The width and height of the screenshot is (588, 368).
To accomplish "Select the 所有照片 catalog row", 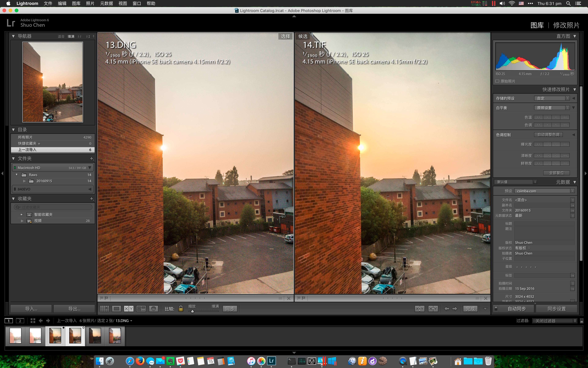I will tap(53, 137).
